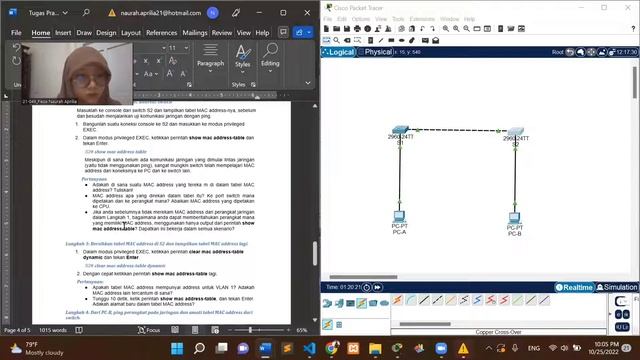Open the File menu in Word
640x360 pixels.
pyautogui.click(x=16, y=33)
